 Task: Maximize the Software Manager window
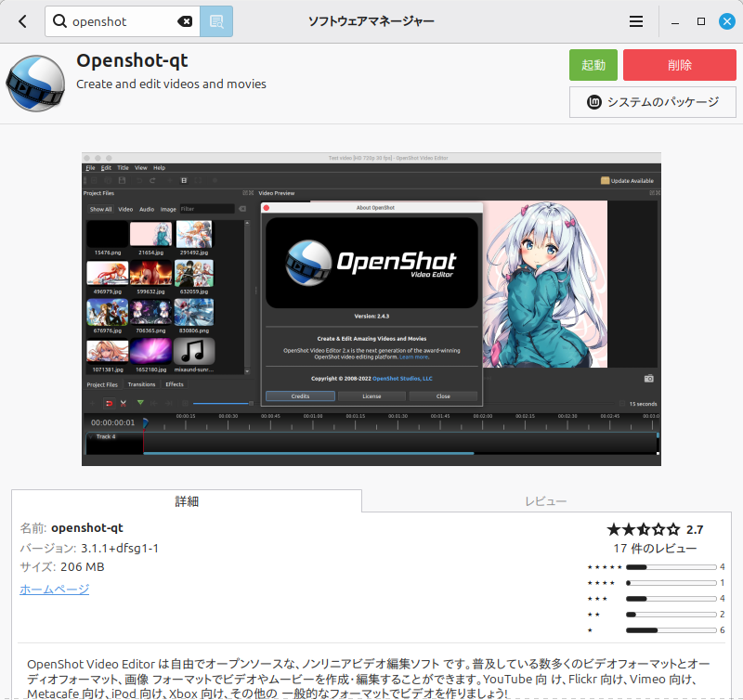(x=701, y=21)
